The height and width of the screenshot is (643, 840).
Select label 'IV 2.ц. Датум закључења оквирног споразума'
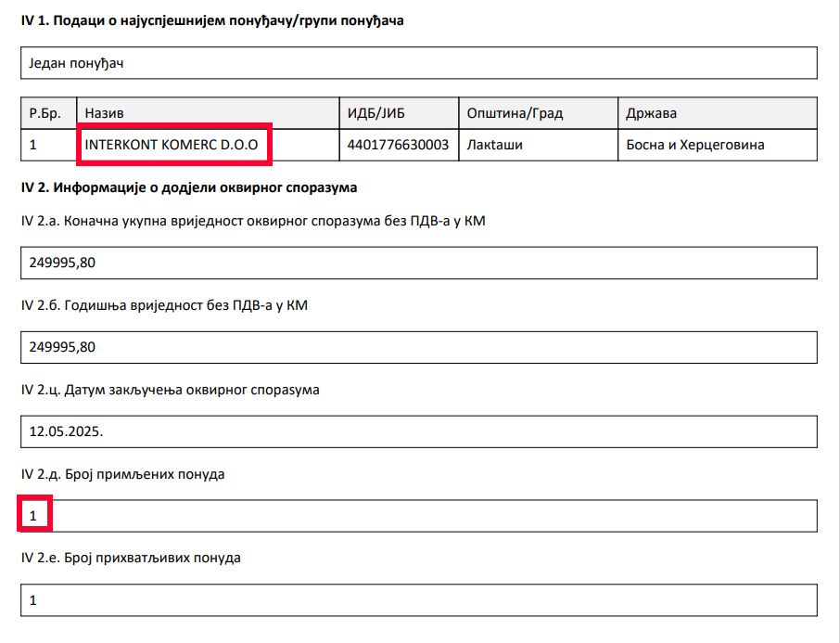click(171, 390)
